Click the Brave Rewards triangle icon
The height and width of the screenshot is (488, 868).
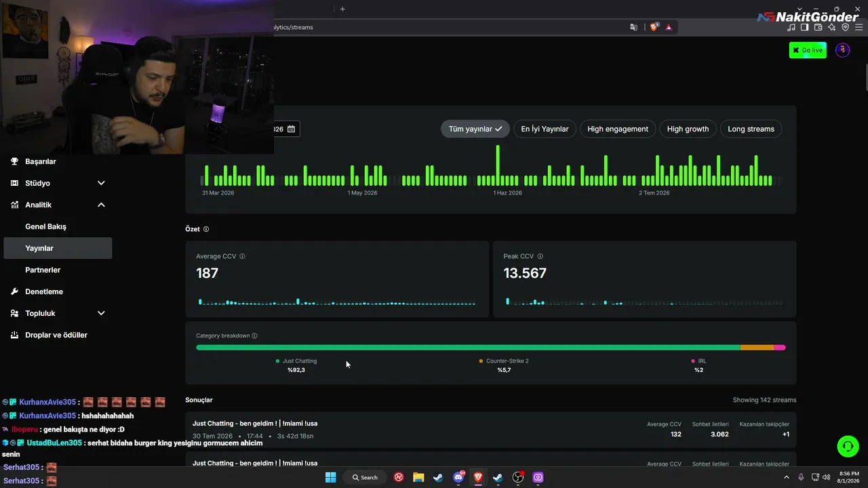(669, 27)
